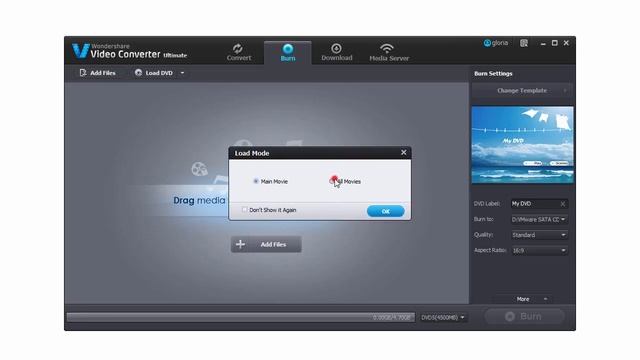Viewport: 640px width, 360px height.
Task: Click the center Add Files button
Action: (x=266, y=244)
